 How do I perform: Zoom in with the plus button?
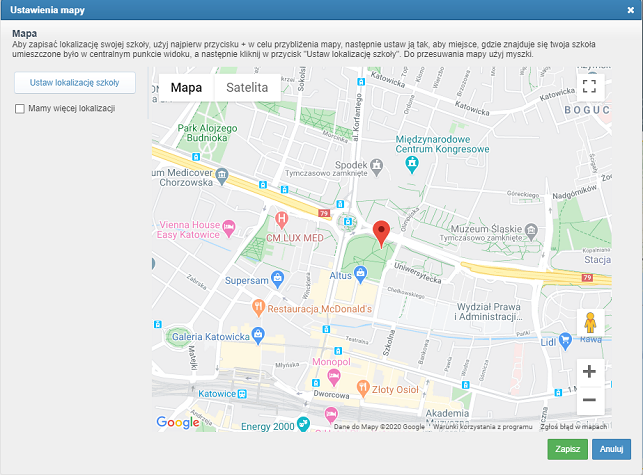pyautogui.click(x=589, y=372)
